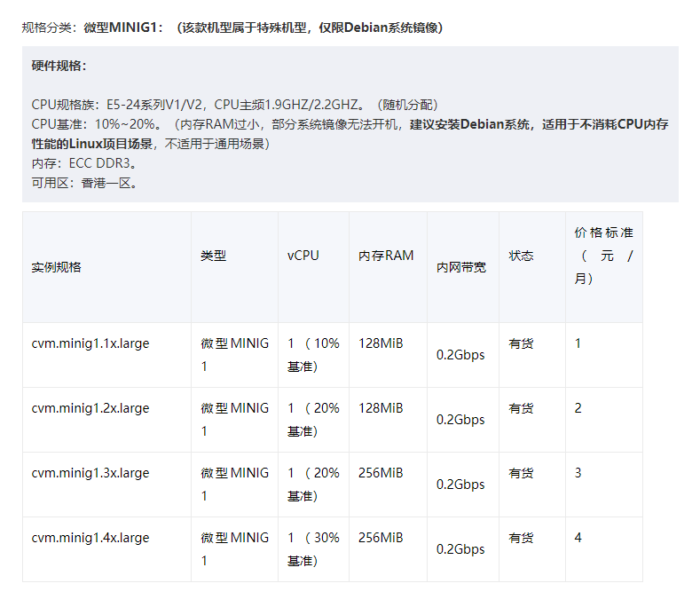Click price 4 in the 4x.large row
The width and height of the screenshot is (700, 607).
pos(578,538)
